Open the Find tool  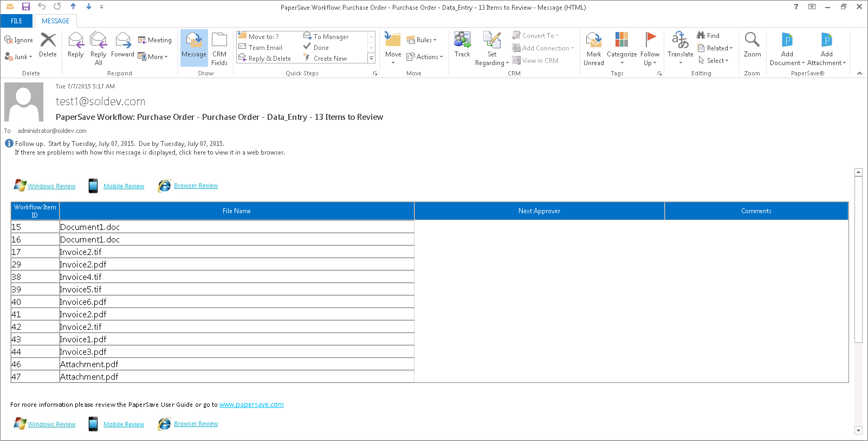(x=708, y=35)
